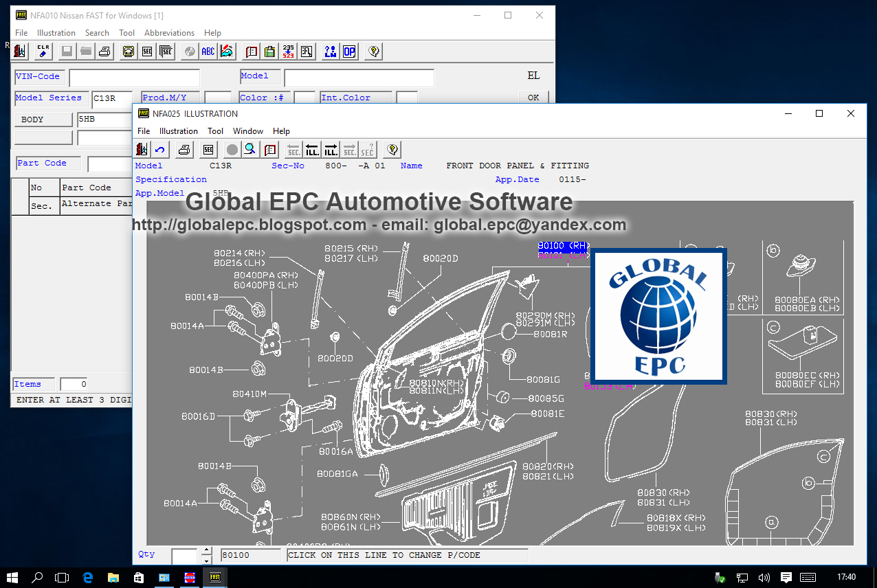The width and height of the screenshot is (877, 588).
Task: Click the OP options icon
Action: click(x=350, y=51)
